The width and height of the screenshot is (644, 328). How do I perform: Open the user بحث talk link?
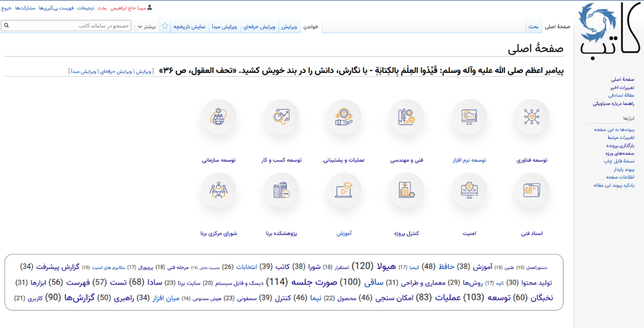point(102,8)
